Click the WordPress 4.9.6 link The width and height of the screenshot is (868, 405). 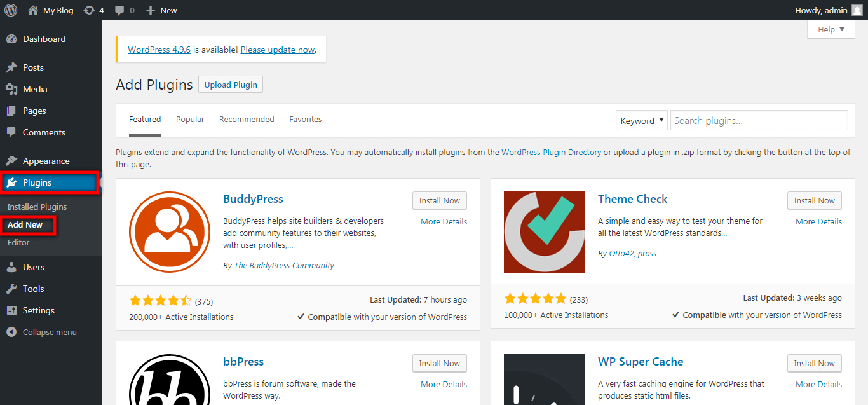click(x=159, y=50)
